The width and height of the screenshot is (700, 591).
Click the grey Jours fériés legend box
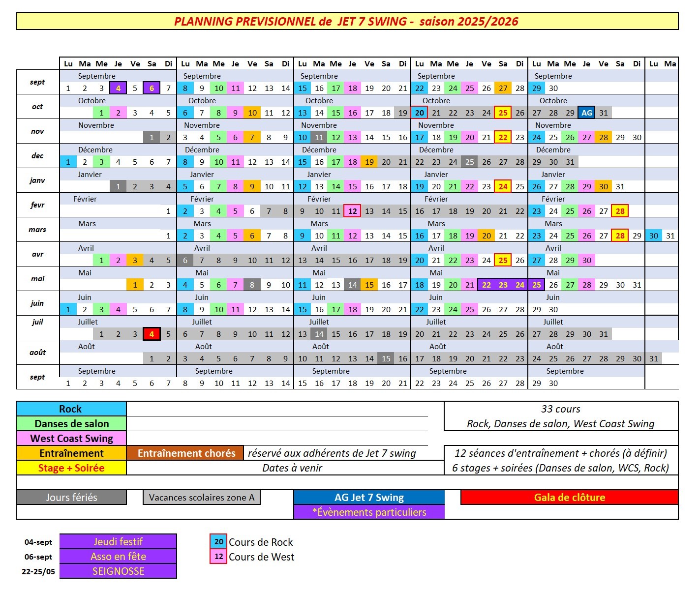tap(71, 498)
